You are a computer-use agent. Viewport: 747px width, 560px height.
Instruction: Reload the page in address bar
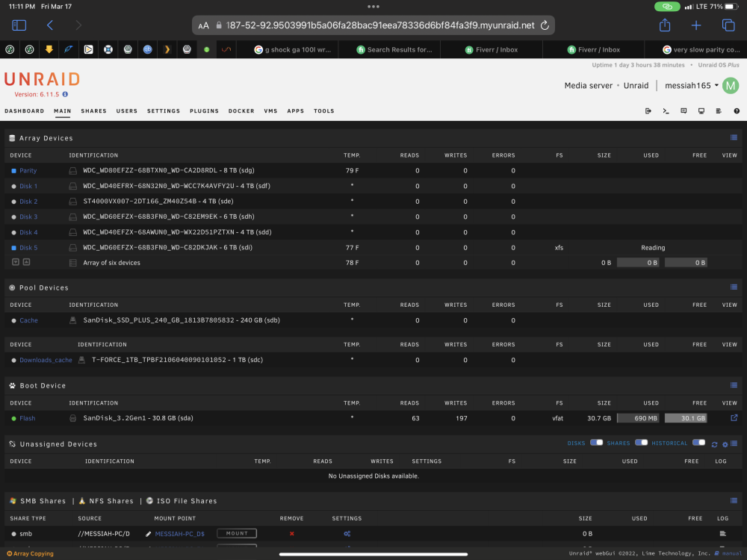click(545, 25)
